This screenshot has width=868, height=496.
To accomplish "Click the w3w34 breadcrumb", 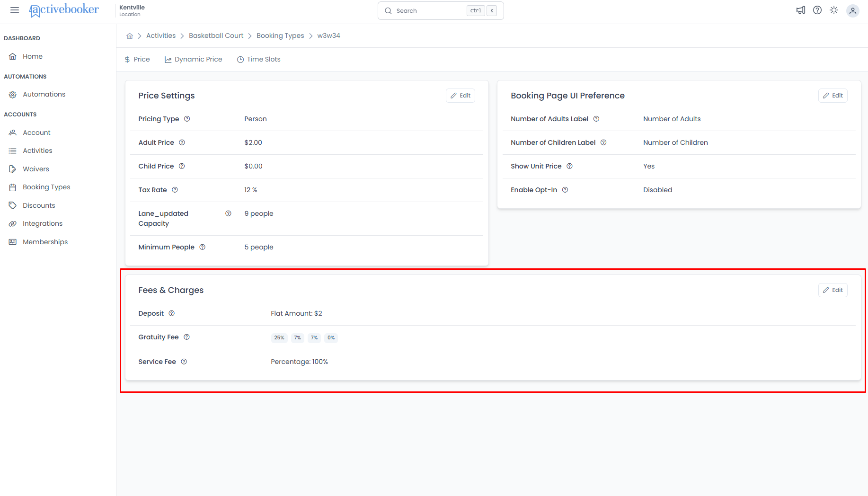I will 328,35.
